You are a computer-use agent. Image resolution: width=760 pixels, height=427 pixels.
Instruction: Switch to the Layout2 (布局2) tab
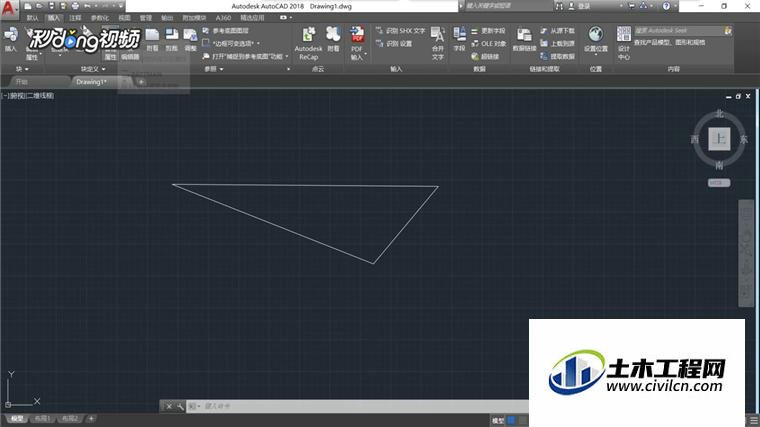point(70,418)
